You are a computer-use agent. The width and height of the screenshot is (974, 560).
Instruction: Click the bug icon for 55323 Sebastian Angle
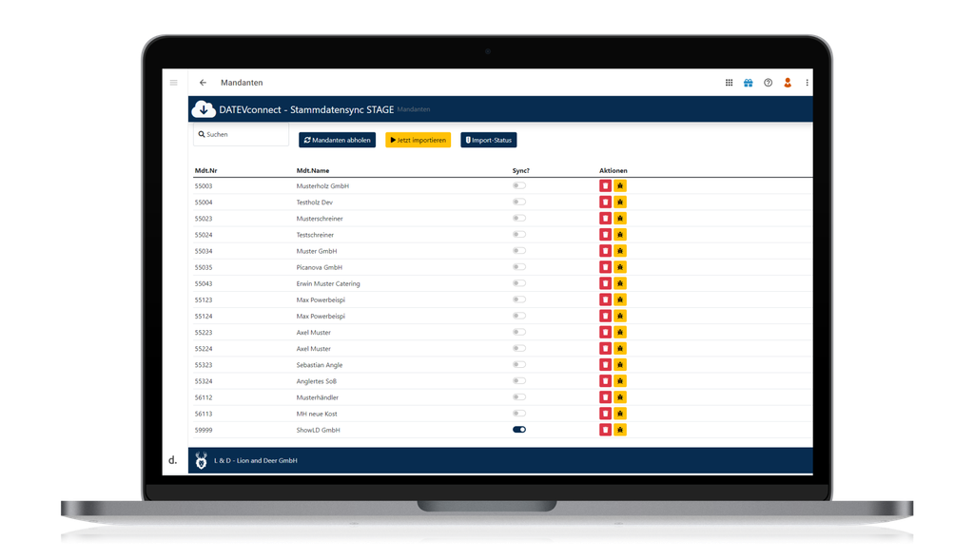(x=620, y=364)
